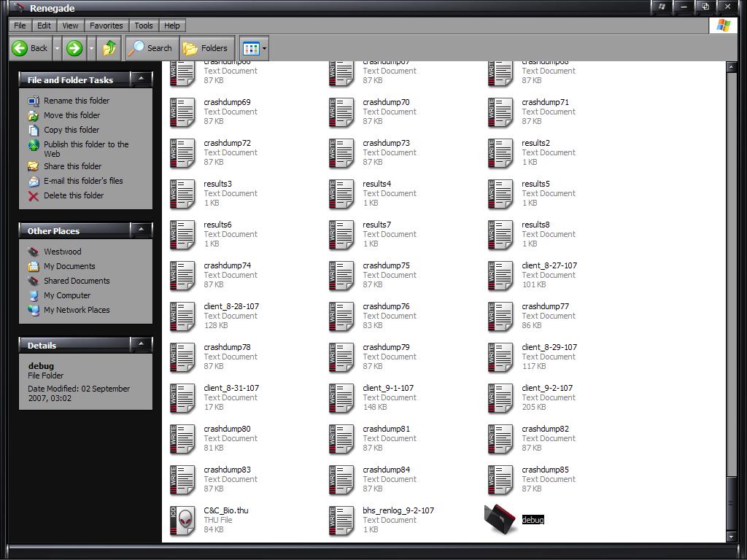The height and width of the screenshot is (560, 747).
Task: Collapse the File and Folder Tasks panel
Action: (x=141, y=79)
